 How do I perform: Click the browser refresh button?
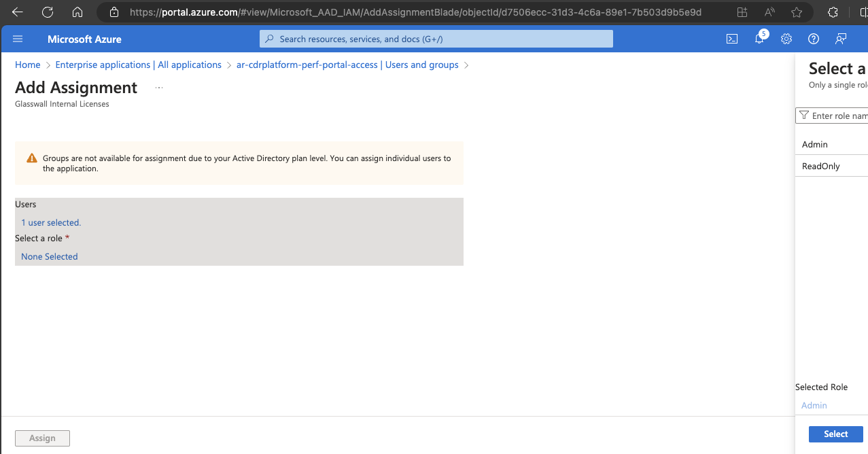click(x=48, y=12)
